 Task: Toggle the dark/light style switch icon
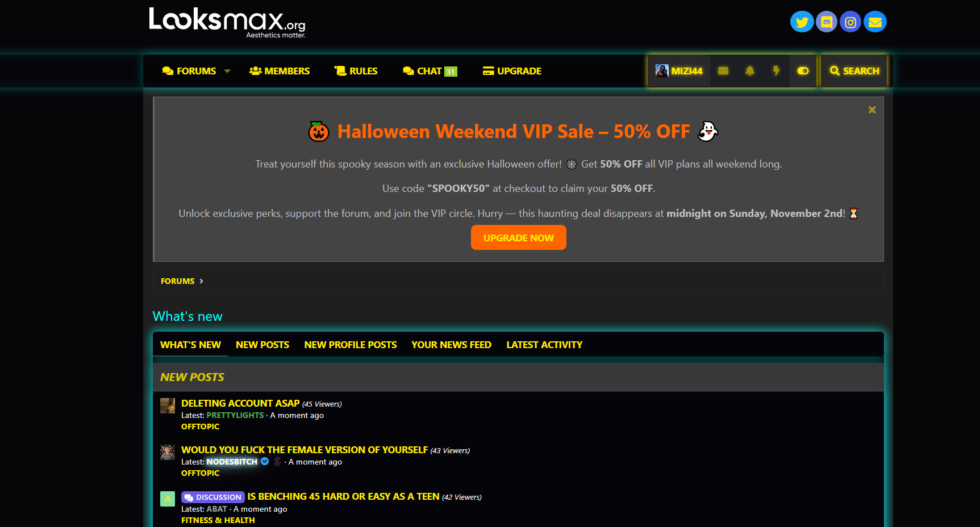click(803, 71)
